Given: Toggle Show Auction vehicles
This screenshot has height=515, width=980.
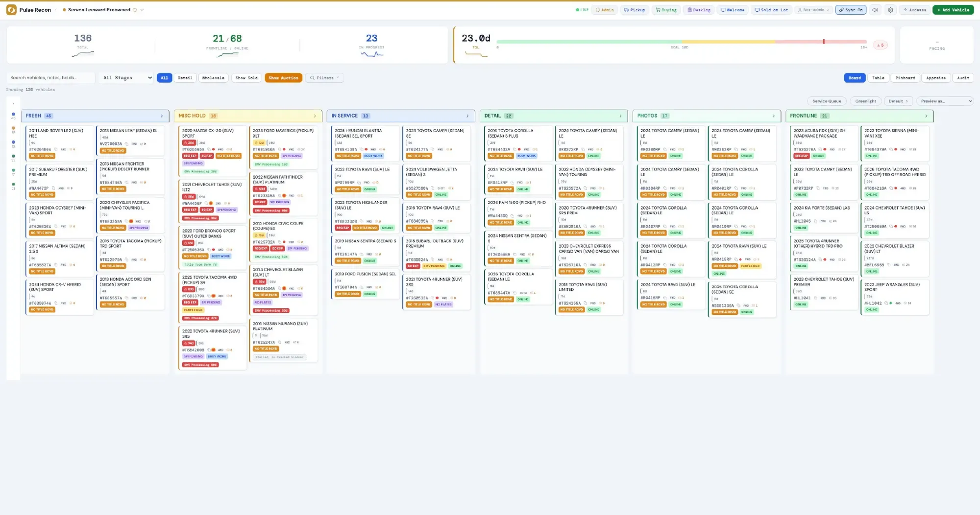Looking at the screenshot, I should [x=283, y=78].
